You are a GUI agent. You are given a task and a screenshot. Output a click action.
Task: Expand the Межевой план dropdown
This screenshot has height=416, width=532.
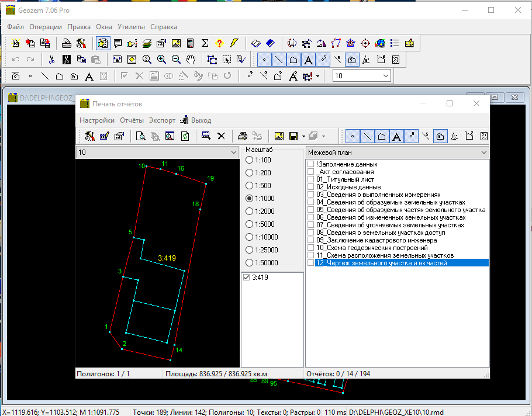(x=483, y=152)
